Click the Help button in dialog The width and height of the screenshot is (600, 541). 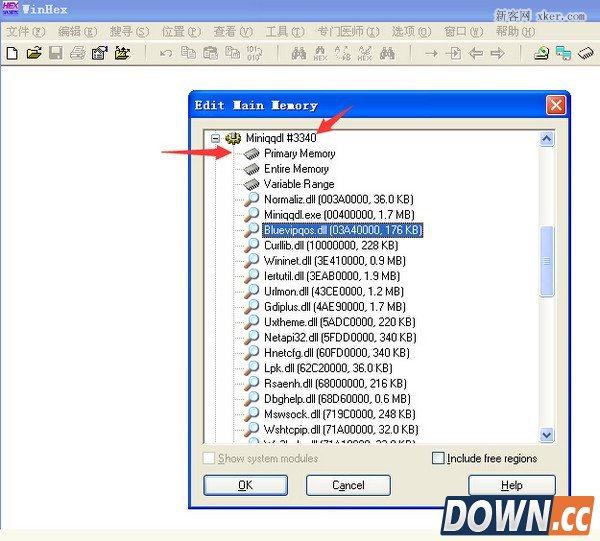coord(511,485)
